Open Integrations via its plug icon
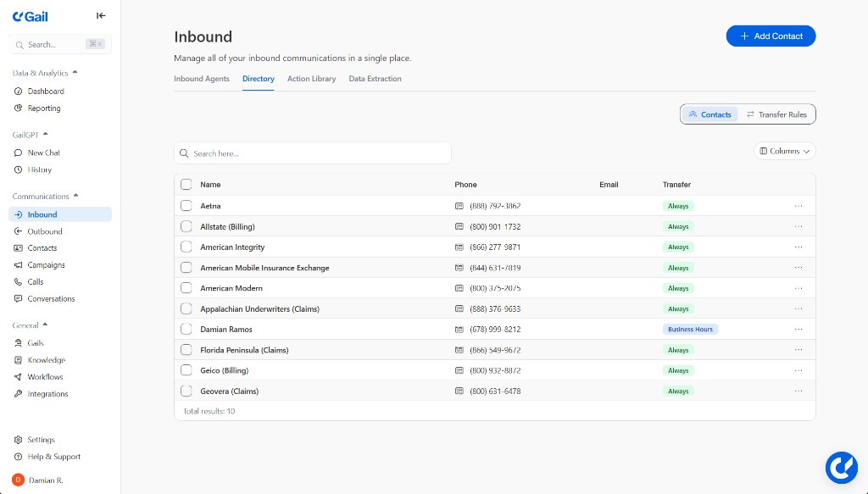The width and height of the screenshot is (868, 494). point(19,394)
